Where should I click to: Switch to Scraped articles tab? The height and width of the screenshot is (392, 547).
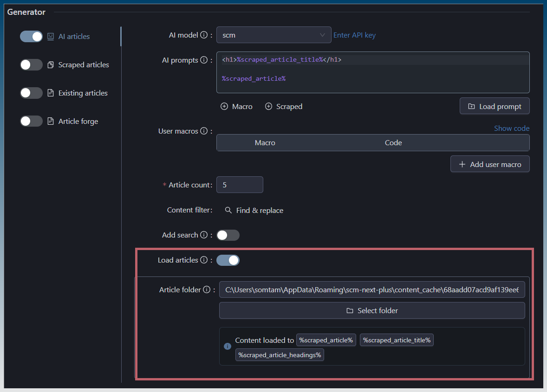point(84,65)
